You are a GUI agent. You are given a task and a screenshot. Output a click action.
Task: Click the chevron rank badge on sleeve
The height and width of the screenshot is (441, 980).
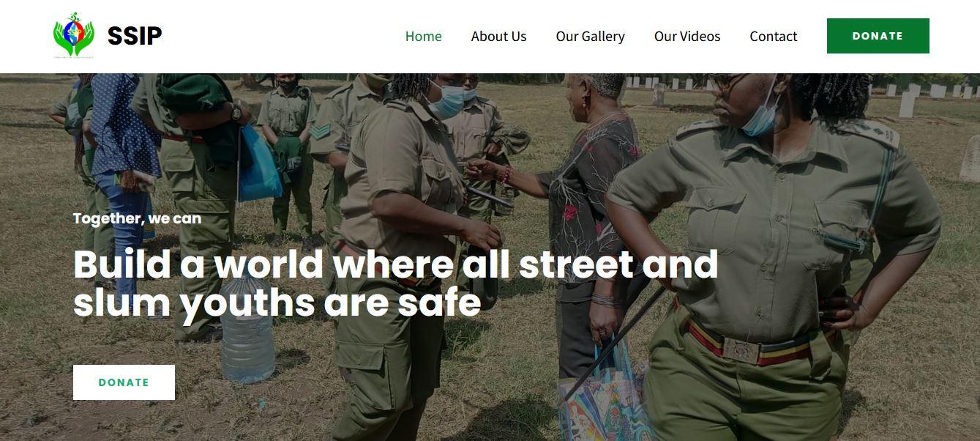click(x=319, y=131)
